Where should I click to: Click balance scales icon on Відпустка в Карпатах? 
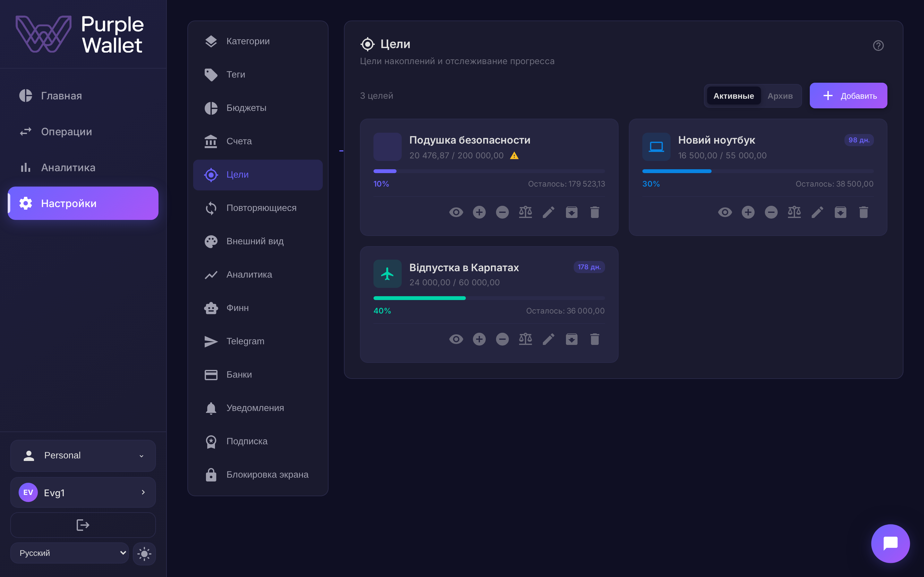pos(526,339)
